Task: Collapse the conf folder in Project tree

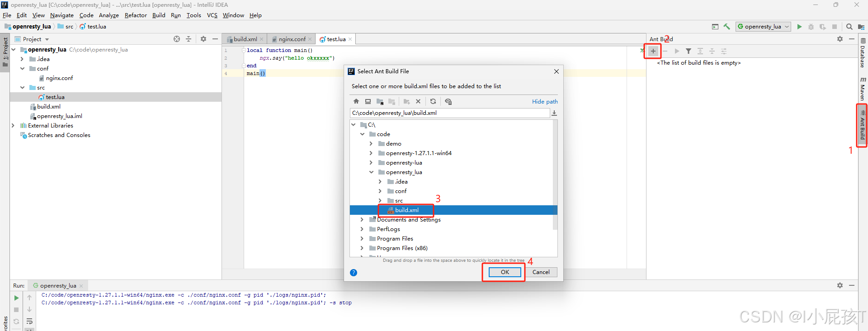Action: 22,69
